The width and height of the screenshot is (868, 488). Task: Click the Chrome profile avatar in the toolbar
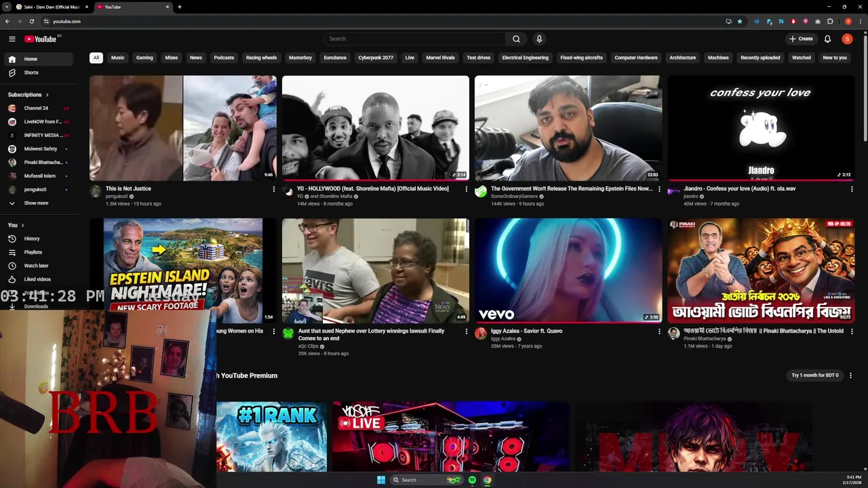pos(848,21)
